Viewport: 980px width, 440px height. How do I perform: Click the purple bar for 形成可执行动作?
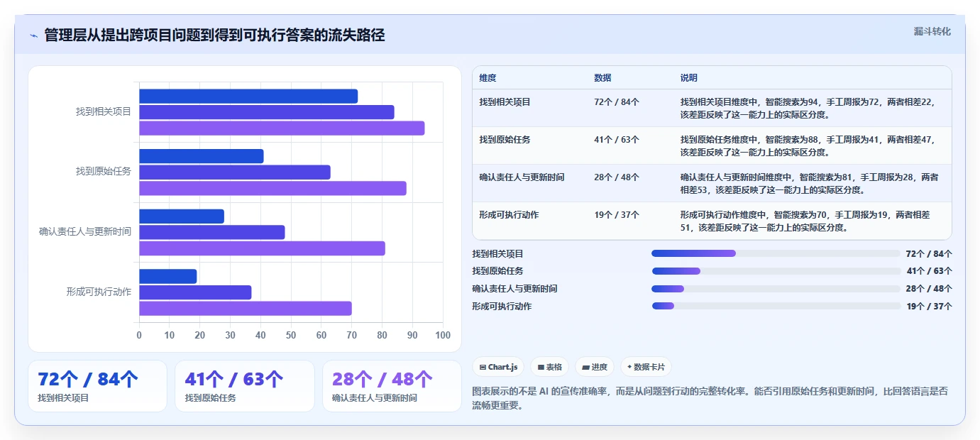[x=246, y=308]
